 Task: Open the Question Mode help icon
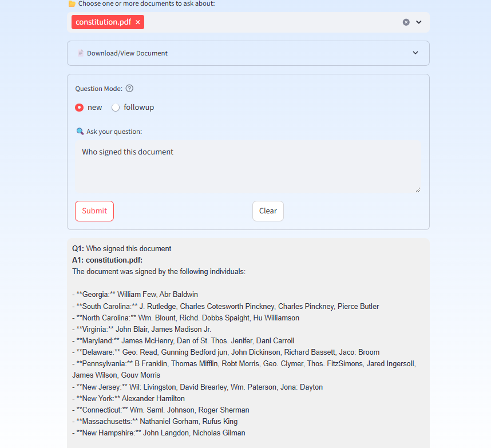coord(129,88)
